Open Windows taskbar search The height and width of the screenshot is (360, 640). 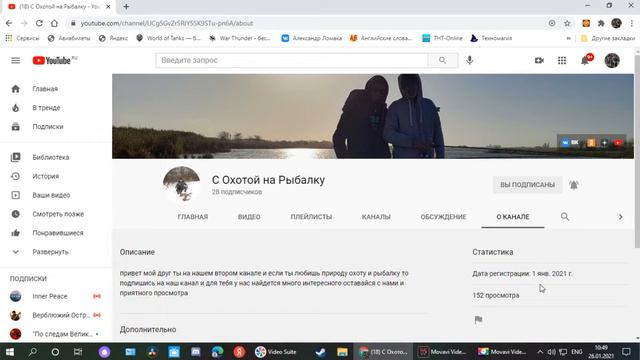[x=32, y=351]
